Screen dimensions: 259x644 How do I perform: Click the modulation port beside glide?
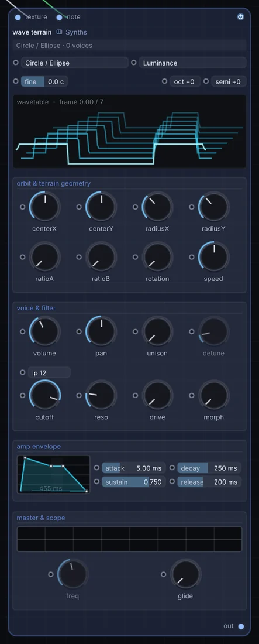(163, 574)
